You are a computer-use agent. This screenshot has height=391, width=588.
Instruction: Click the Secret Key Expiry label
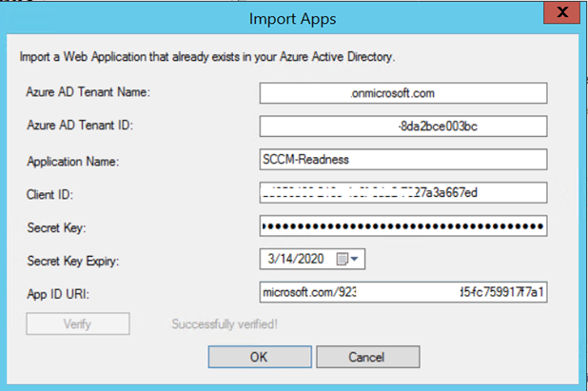point(72,261)
